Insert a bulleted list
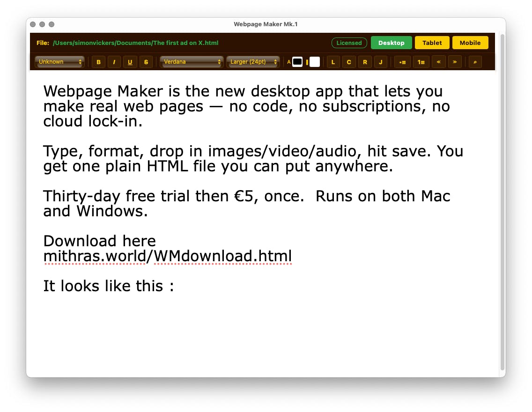 [402, 62]
